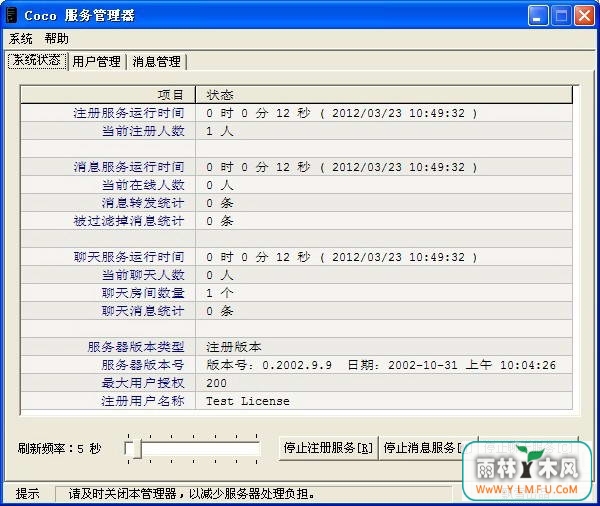Click the 项目 column header

[x=108, y=95]
